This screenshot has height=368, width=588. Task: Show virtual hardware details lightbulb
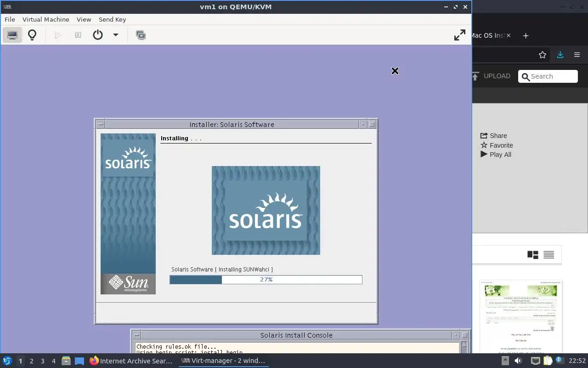[32, 35]
